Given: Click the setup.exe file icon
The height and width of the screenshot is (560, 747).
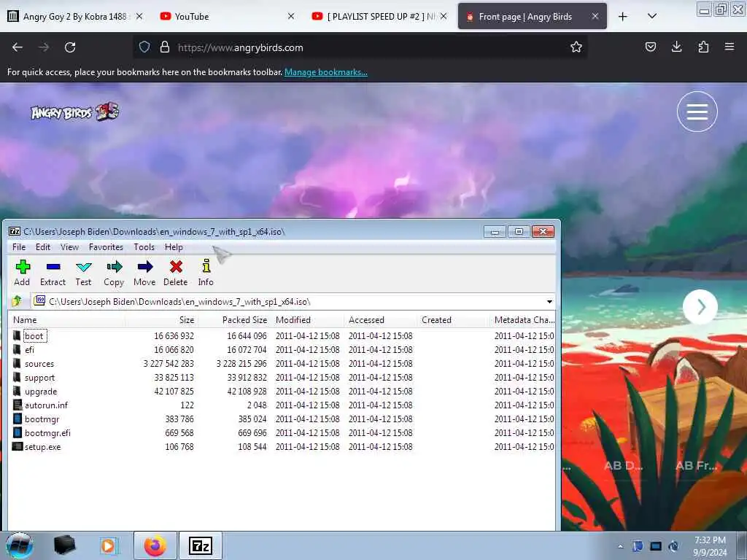Looking at the screenshot, I should point(18,447).
